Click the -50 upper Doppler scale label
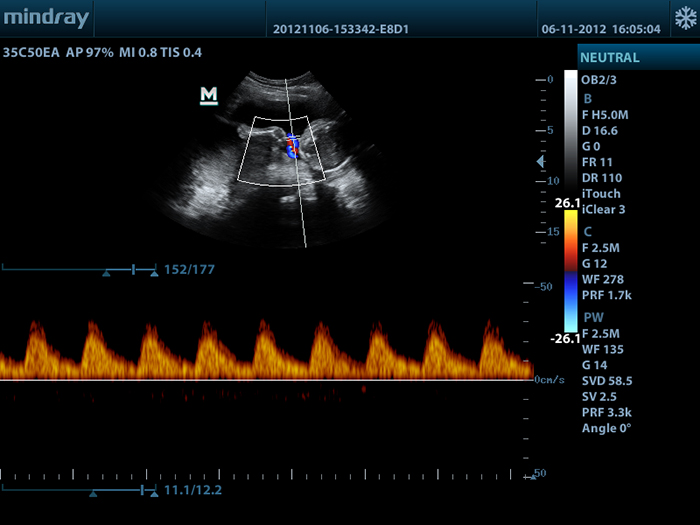 [x=543, y=287]
